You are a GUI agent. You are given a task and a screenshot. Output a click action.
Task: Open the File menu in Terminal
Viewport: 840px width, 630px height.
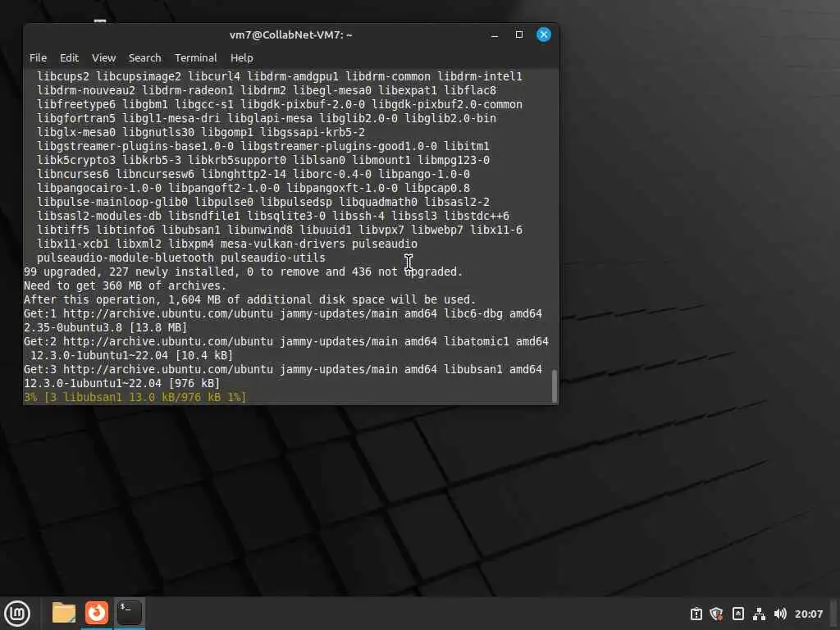tap(38, 58)
